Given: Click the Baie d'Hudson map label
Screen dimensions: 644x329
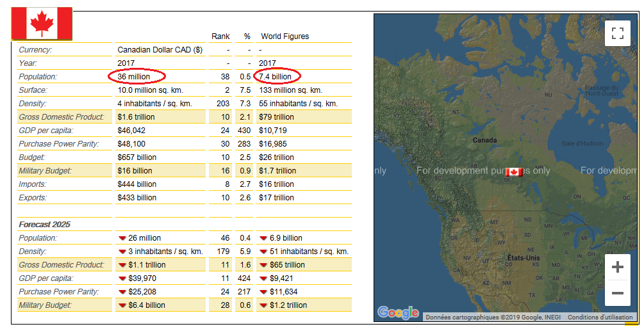Looking at the screenshot, I should 582,143.
